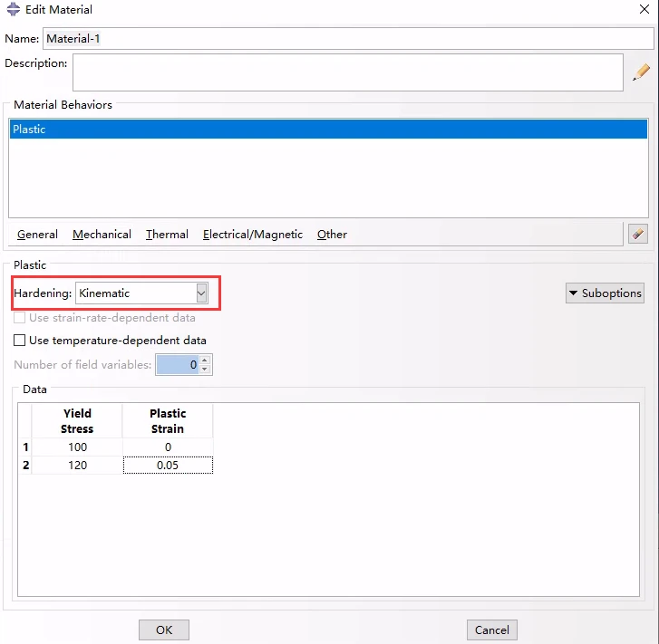The image size is (659, 644).
Task: Increase number of field variables with up arrow
Action: tap(204, 360)
